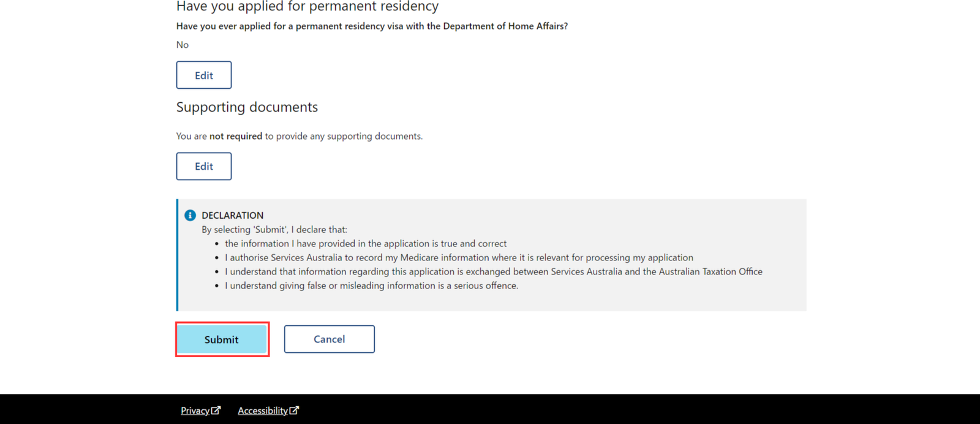Click the 'Supporting documents' heading
980x424 pixels.
[247, 107]
